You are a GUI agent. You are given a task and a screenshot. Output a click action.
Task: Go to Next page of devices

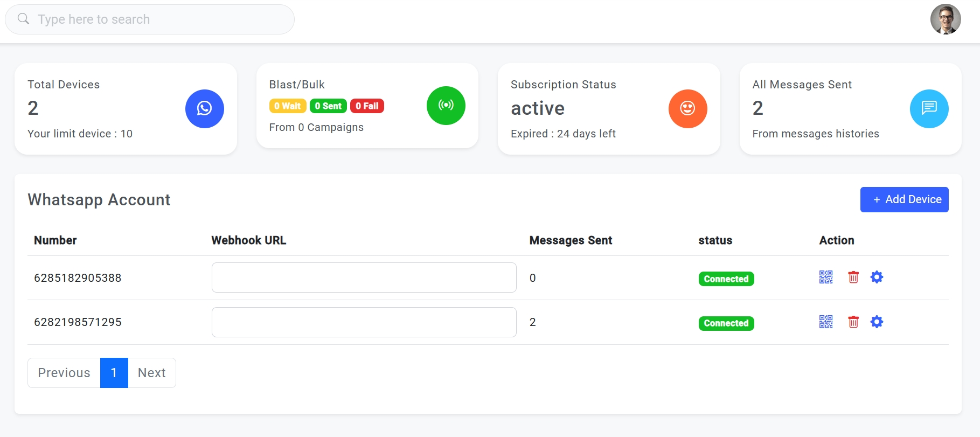[151, 372]
